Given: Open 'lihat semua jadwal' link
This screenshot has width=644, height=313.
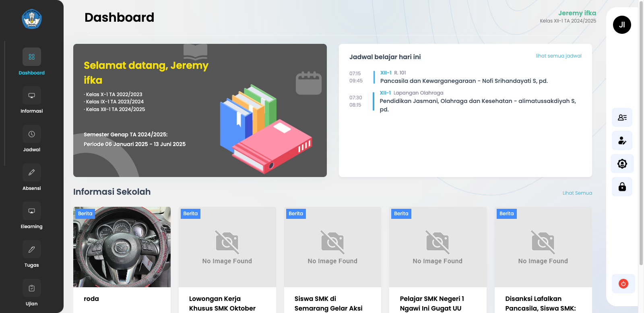Looking at the screenshot, I should tap(558, 56).
